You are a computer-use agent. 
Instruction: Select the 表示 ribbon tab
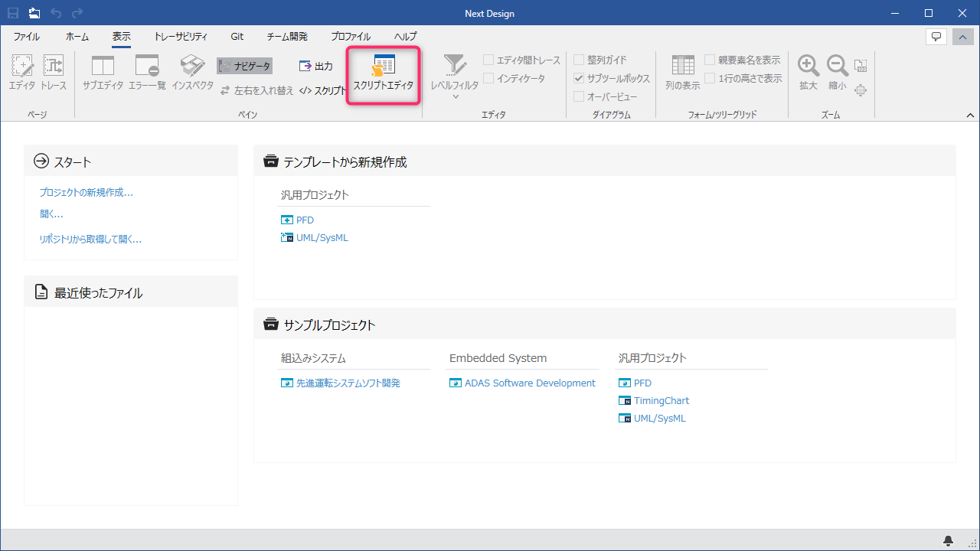pos(121,37)
